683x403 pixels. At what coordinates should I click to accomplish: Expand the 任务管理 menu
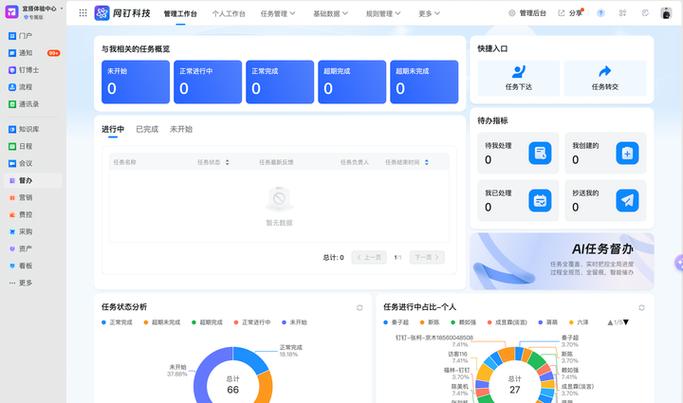[277, 14]
